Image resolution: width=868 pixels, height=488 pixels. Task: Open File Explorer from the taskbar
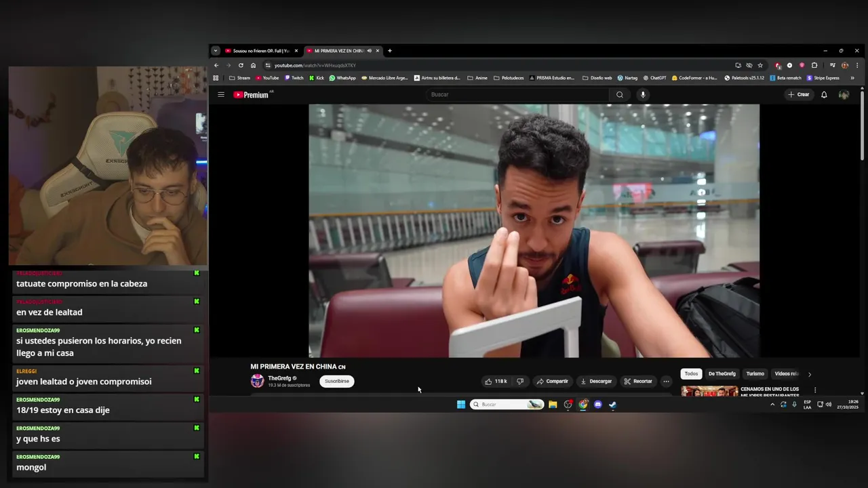(553, 405)
